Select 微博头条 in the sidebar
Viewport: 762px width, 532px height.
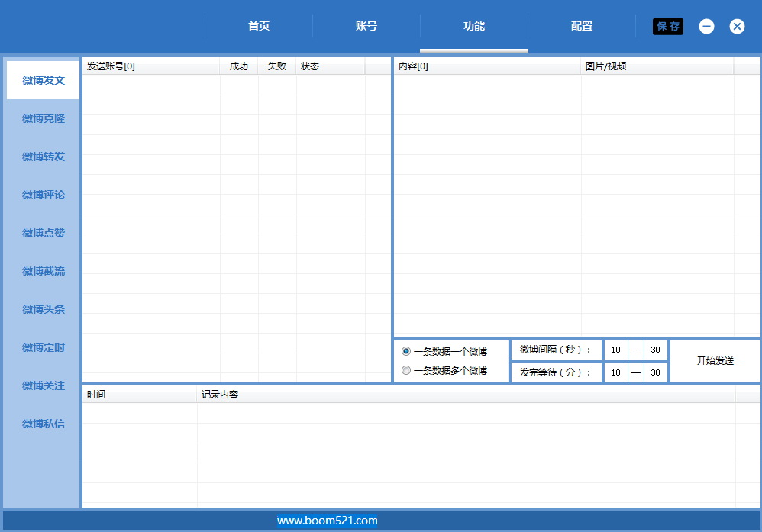click(x=44, y=309)
